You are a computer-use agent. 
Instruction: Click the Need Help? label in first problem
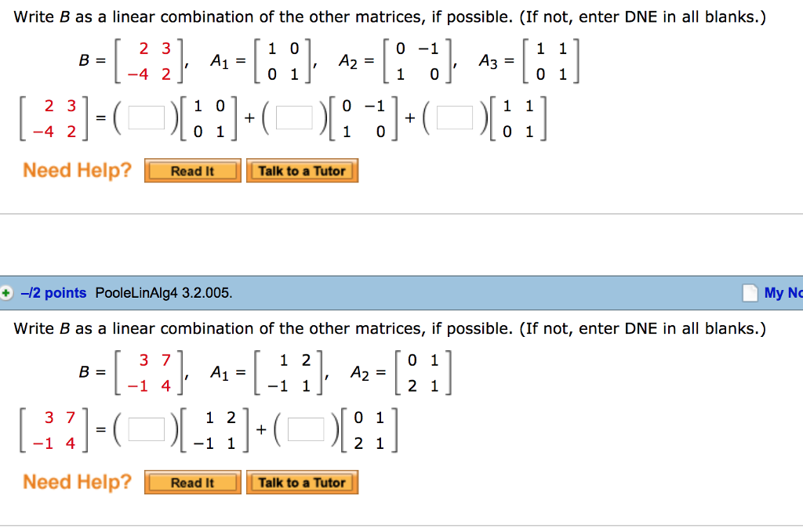pyautogui.click(x=76, y=170)
